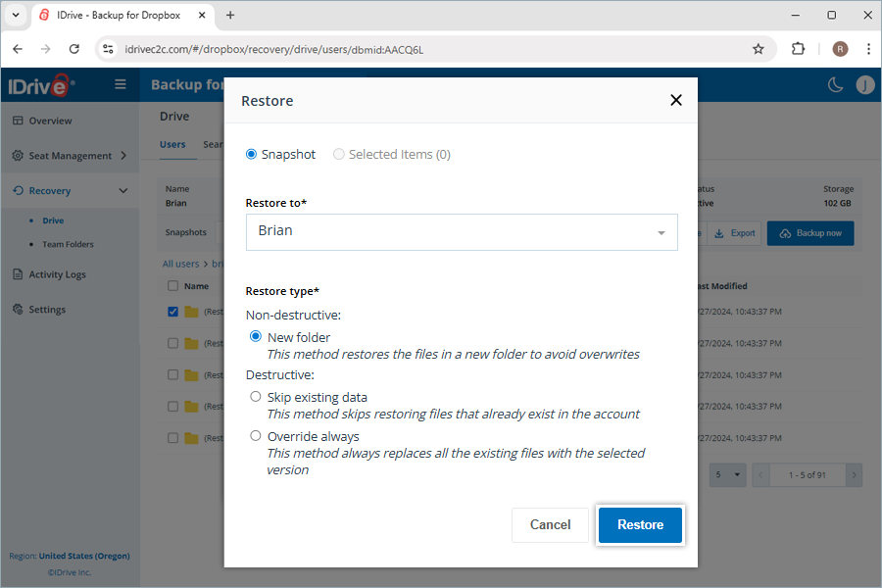Click the Cancel button

tap(550, 525)
